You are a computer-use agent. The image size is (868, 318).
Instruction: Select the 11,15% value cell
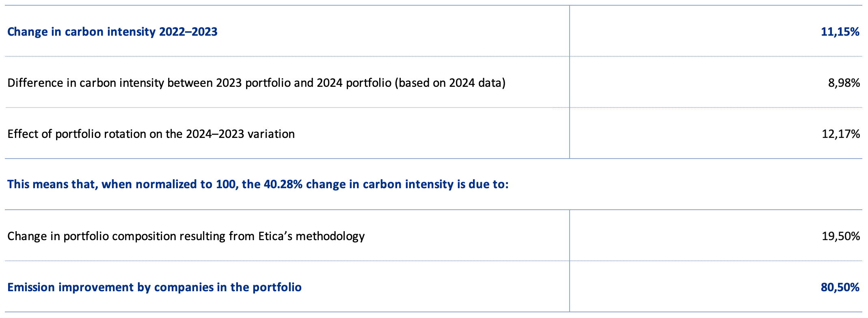point(840,32)
